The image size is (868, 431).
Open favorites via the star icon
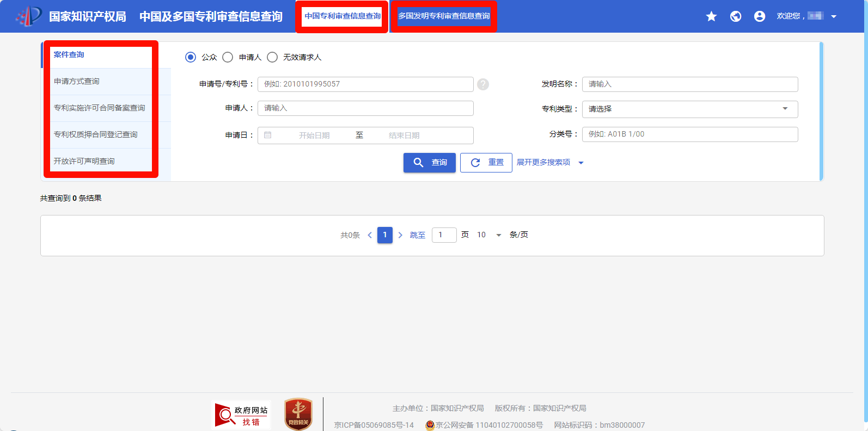711,16
